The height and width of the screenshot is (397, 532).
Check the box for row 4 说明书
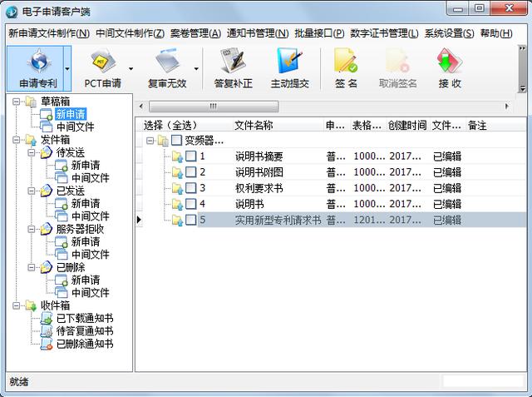190,204
